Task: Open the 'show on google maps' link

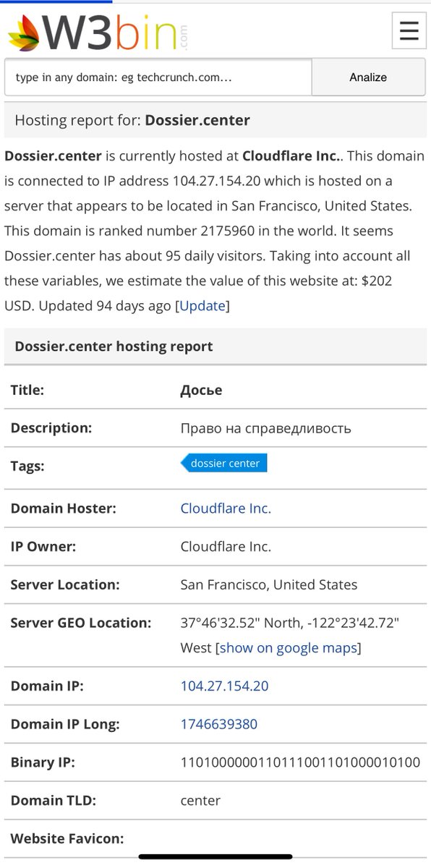Action: (289, 647)
